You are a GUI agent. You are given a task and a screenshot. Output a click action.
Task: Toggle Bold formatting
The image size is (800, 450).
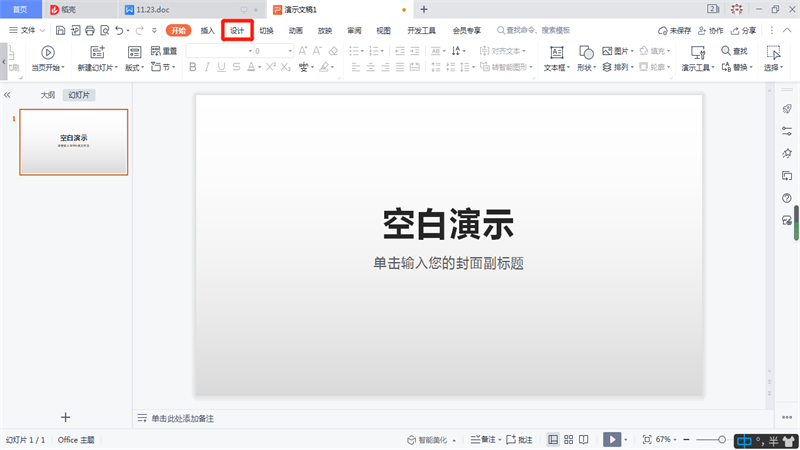(x=192, y=67)
